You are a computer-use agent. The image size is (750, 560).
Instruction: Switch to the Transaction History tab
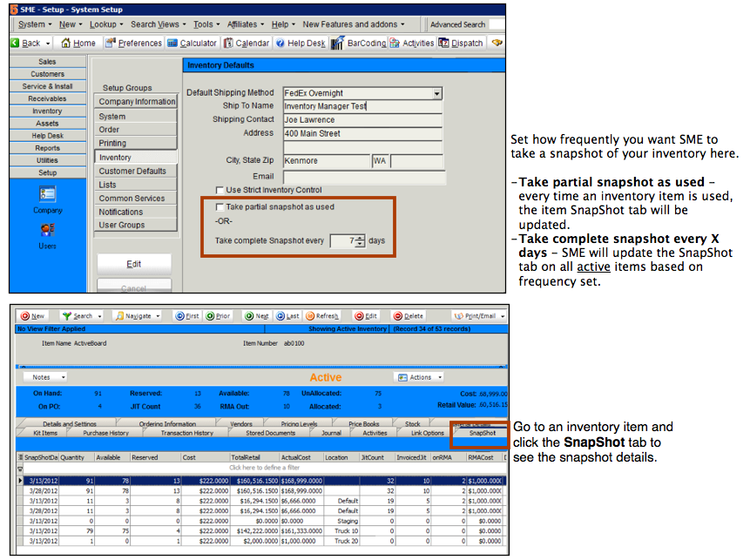point(186,433)
